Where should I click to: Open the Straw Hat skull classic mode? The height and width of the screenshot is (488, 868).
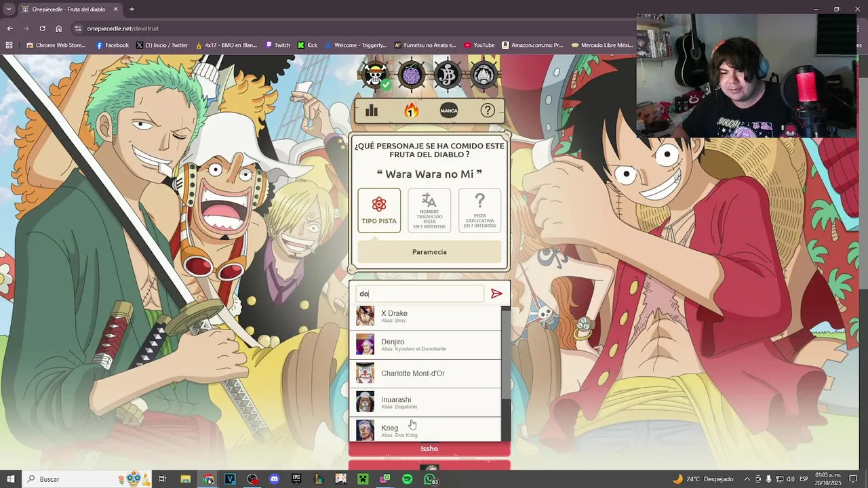tap(376, 75)
